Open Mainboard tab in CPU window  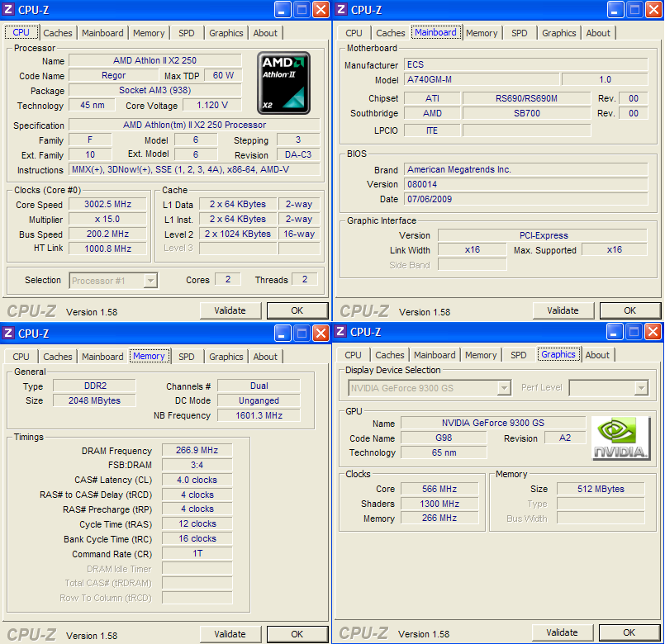(102, 33)
